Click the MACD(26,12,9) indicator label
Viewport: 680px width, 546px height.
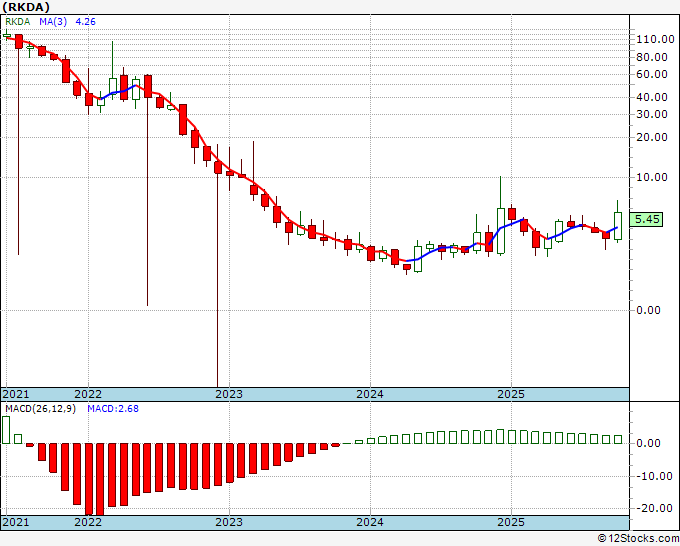(40, 409)
